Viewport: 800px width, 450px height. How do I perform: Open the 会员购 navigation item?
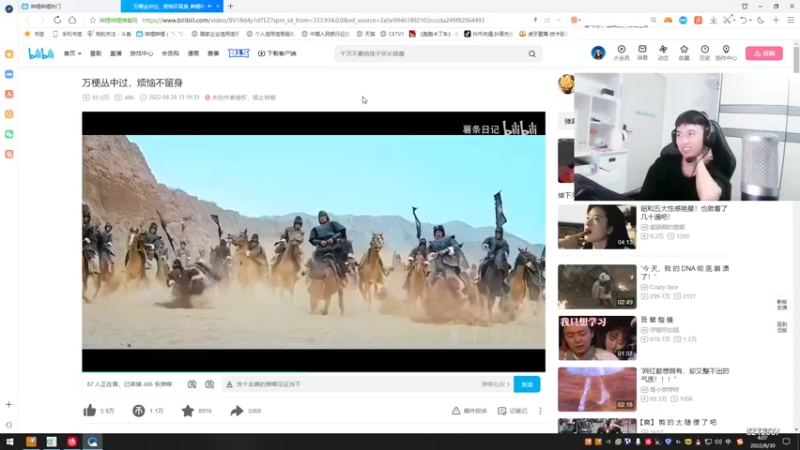pos(170,53)
